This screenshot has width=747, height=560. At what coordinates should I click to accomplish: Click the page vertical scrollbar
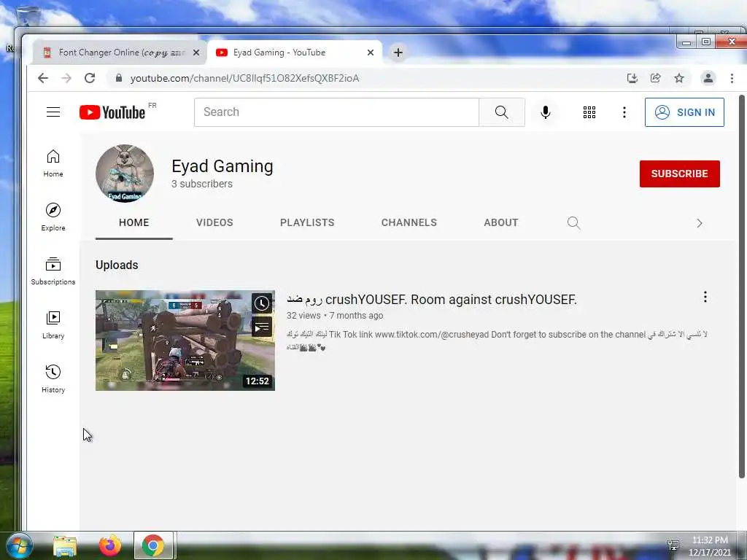click(x=741, y=286)
